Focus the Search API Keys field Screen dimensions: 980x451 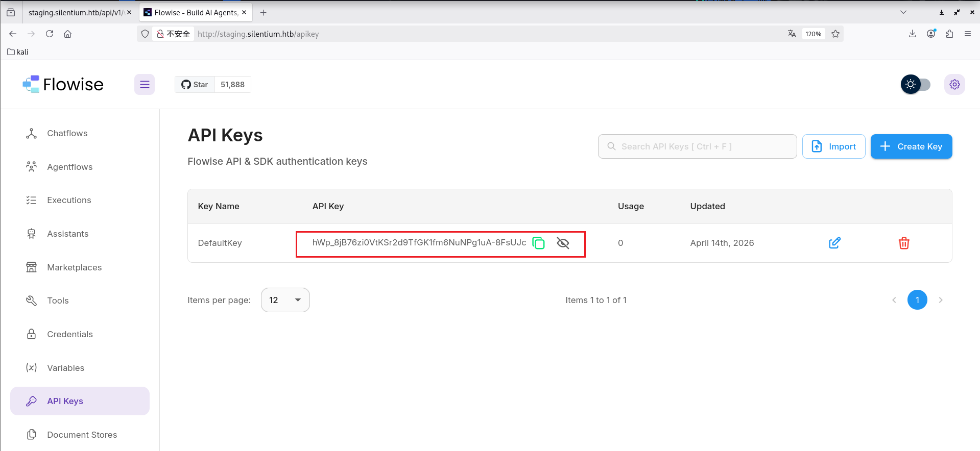(697, 146)
